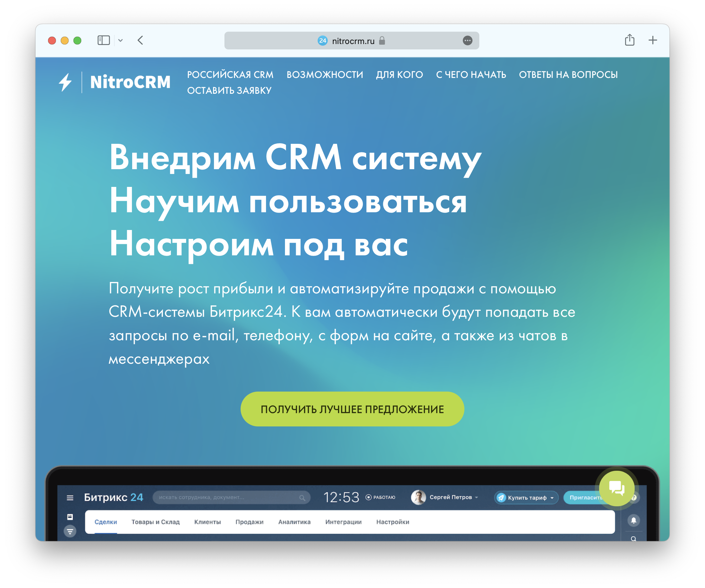Select the Товары и Склад tab

point(155,522)
